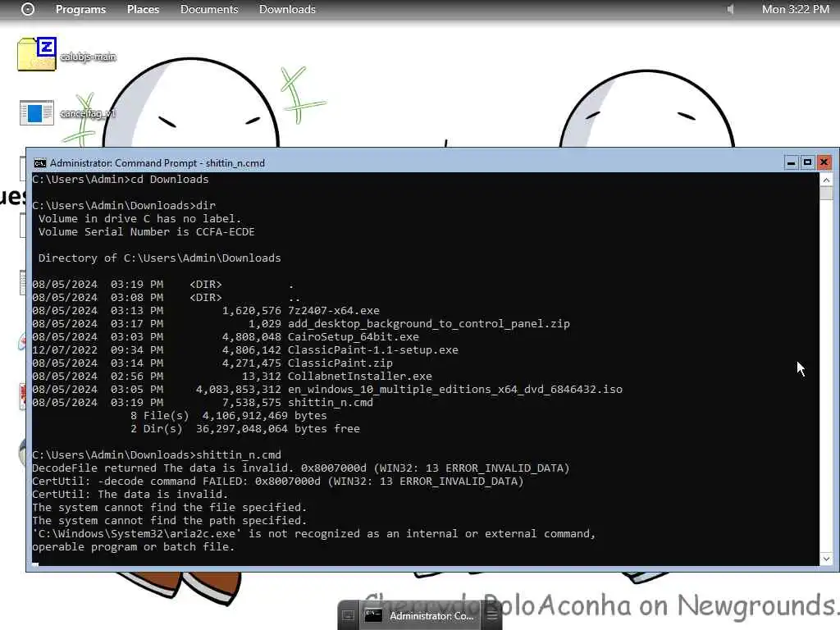Click the 'CertUtil: The data is invalid.' line
Screen dimensions: 840x630
pyautogui.click(x=130, y=495)
